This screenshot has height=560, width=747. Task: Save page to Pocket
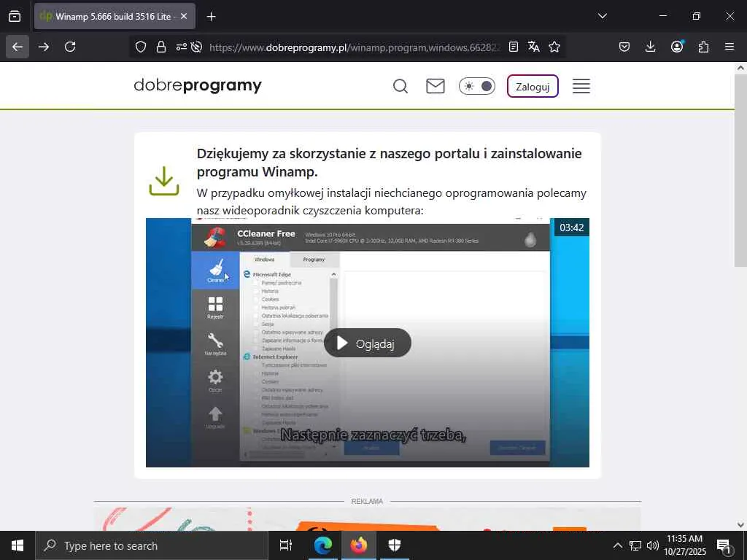(x=624, y=47)
